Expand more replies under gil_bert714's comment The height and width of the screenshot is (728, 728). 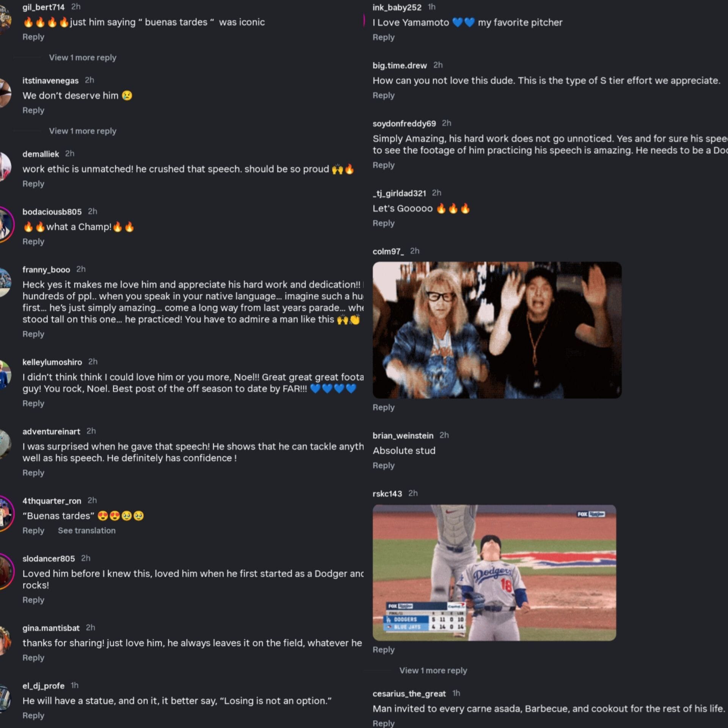pyautogui.click(x=83, y=58)
